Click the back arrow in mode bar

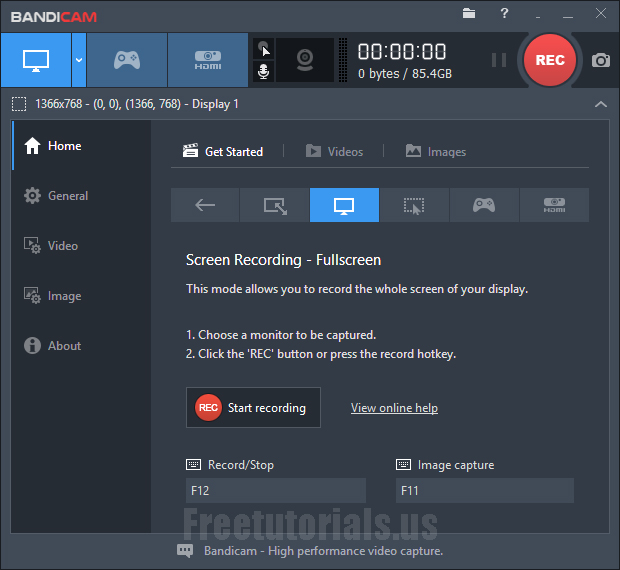tap(205, 205)
